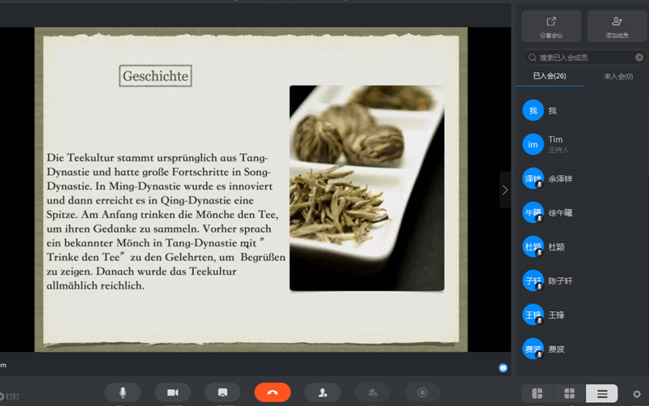Viewport: 649px width, 406px height.
Task: Open the participants icon in bottom toolbar
Action: point(322,393)
